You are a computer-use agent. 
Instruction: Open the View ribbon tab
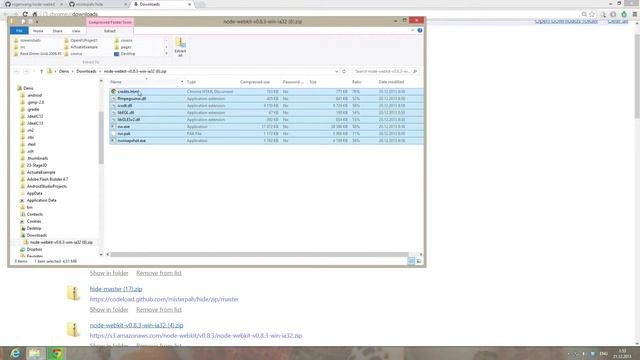(76, 31)
